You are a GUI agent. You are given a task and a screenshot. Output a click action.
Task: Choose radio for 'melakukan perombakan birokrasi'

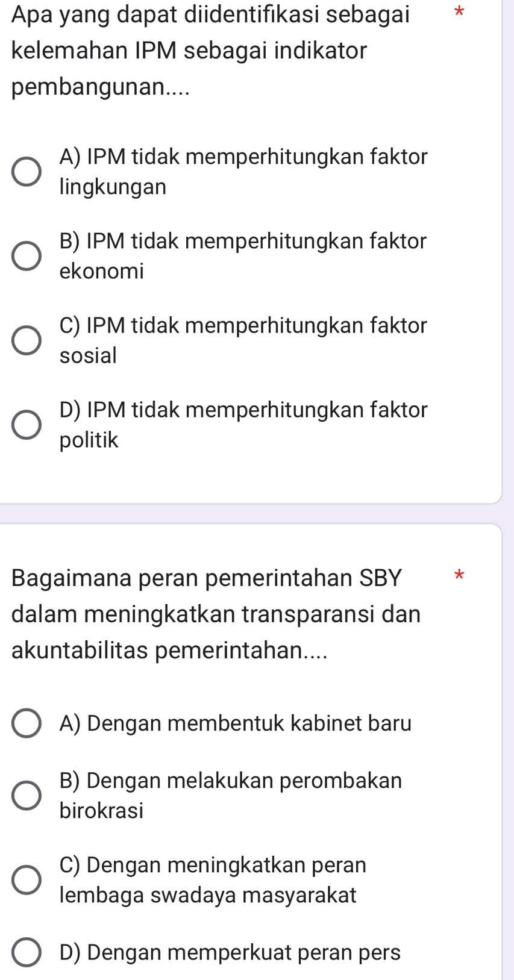[27, 796]
